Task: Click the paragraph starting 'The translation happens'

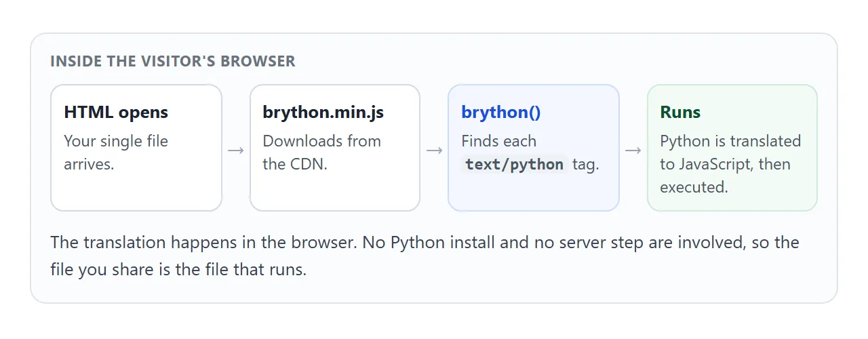Action: pyautogui.click(x=425, y=256)
